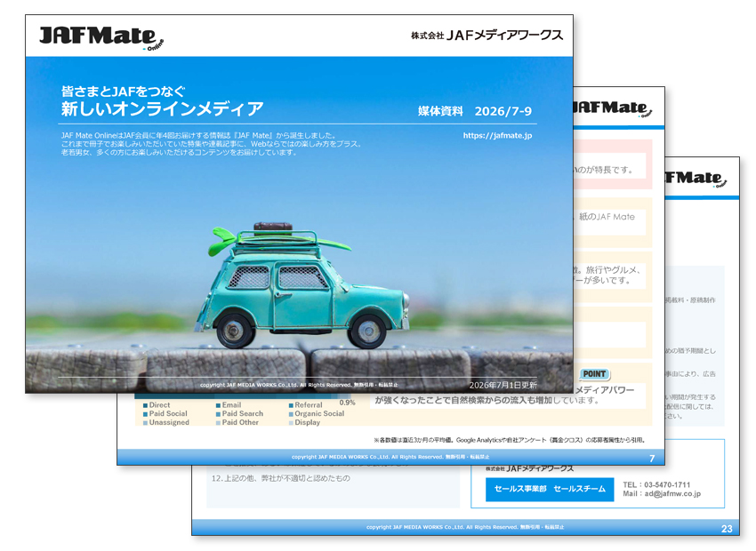Click the JAF Mate logo on page 23
The width and height of the screenshot is (756, 551).
click(x=696, y=179)
